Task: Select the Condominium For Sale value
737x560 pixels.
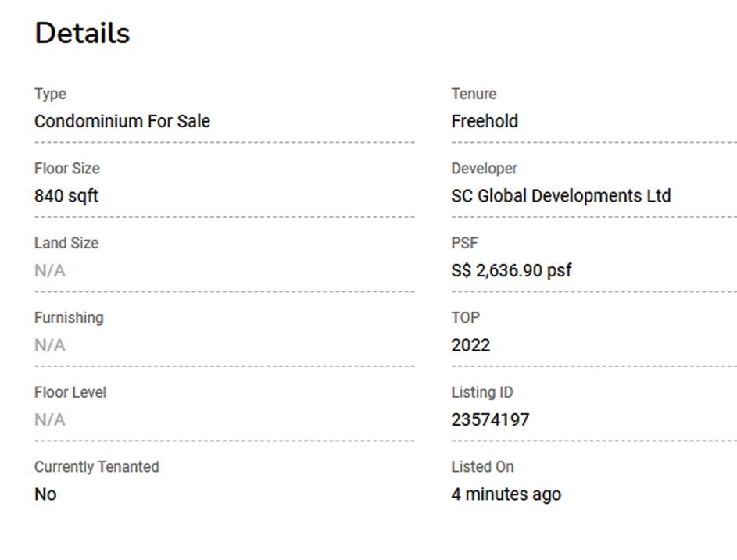Action: pyautogui.click(x=122, y=121)
